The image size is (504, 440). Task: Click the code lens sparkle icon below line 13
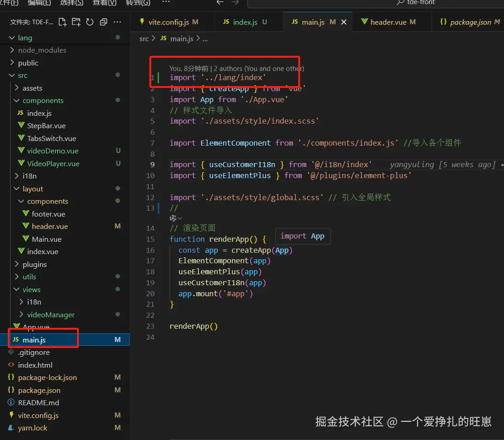tap(173, 218)
